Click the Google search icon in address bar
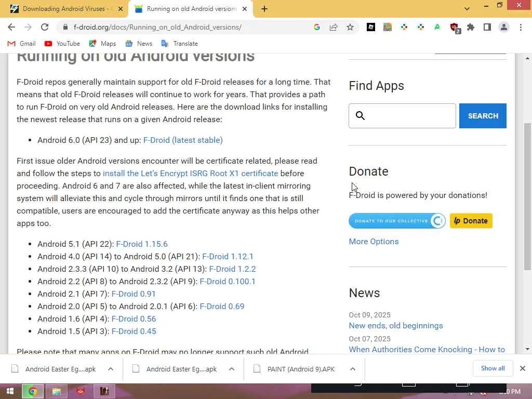Screen dimensions: 532x399 pos(317,27)
